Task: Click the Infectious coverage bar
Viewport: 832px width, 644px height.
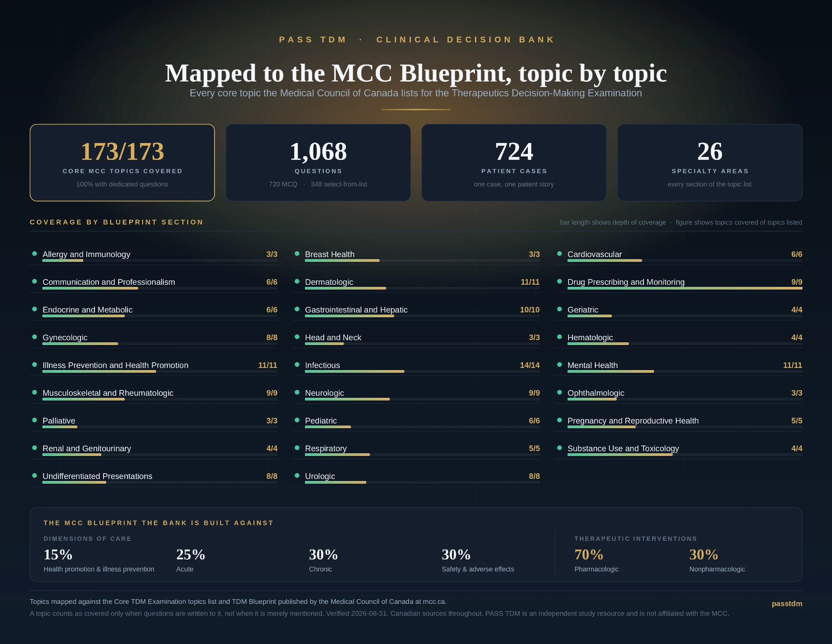Action: tap(422, 371)
